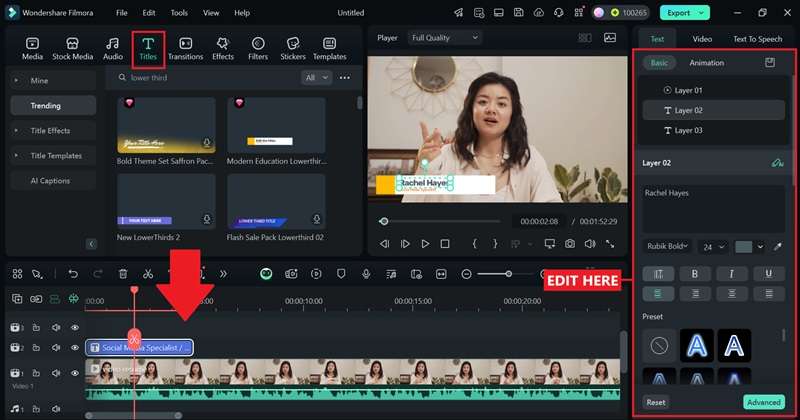Switch to the Text To Speech tab
This screenshot has width=800, height=420.
(757, 39)
